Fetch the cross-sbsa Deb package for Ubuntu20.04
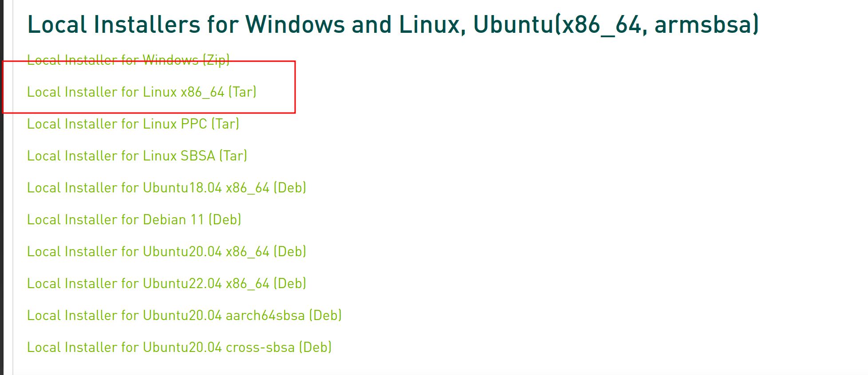This screenshot has height=375, width=868. 179,347
